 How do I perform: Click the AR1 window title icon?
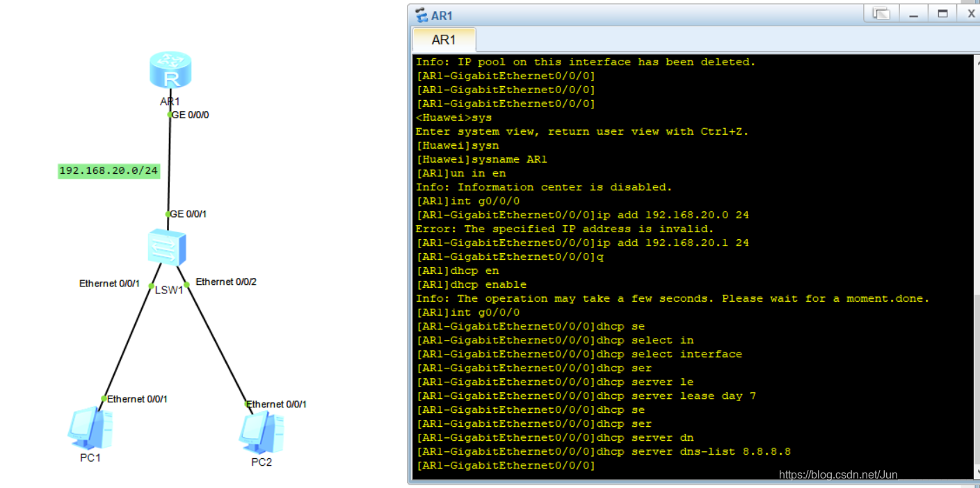[x=421, y=15]
